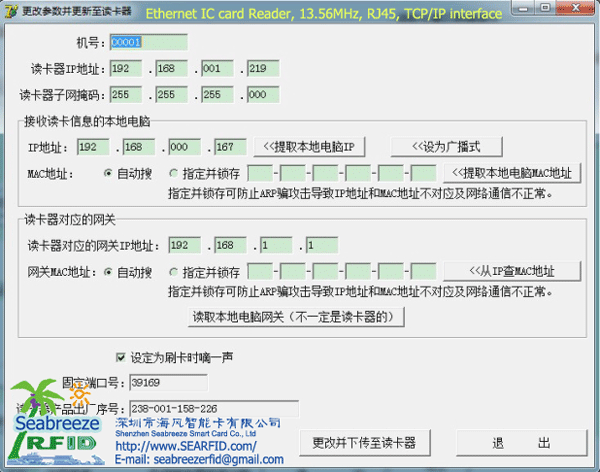
Task: Click the seabreezerfid@gmail.com email link
Action: point(198,459)
